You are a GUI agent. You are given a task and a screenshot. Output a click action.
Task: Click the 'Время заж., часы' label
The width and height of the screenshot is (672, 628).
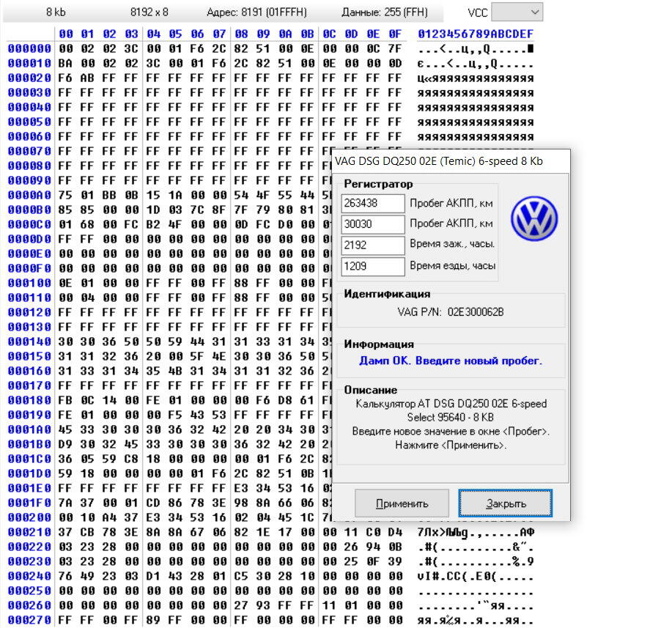click(x=452, y=244)
